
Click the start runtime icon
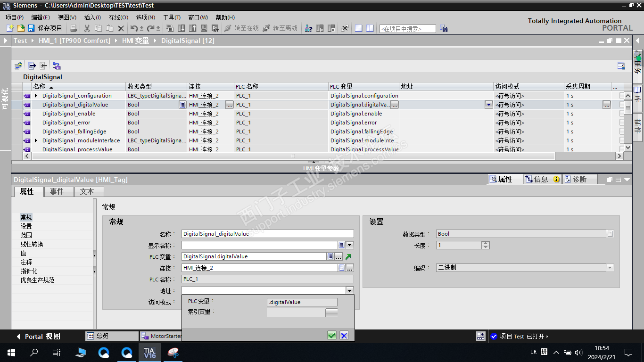tap(215, 28)
